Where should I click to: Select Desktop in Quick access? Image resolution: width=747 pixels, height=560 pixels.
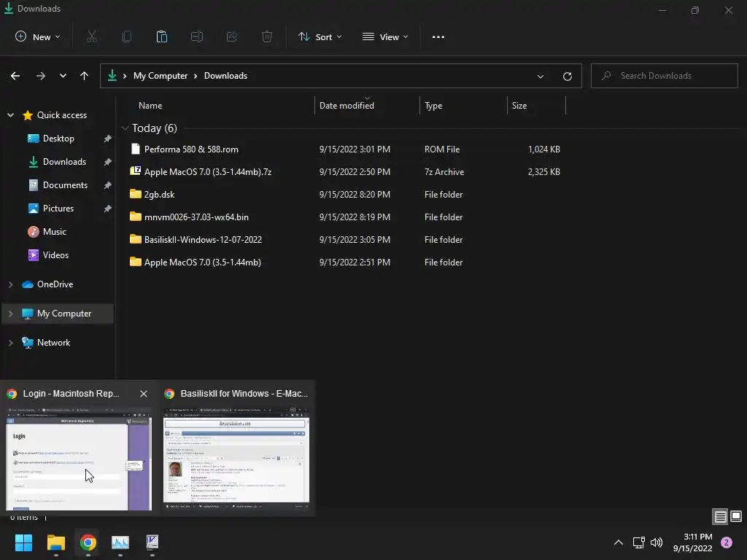point(58,138)
